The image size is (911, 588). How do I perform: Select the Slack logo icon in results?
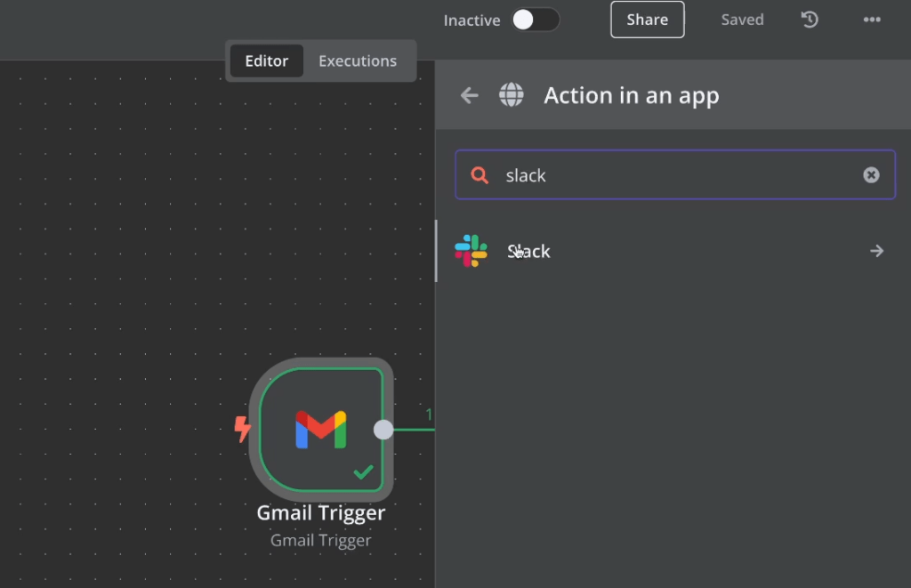471,251
